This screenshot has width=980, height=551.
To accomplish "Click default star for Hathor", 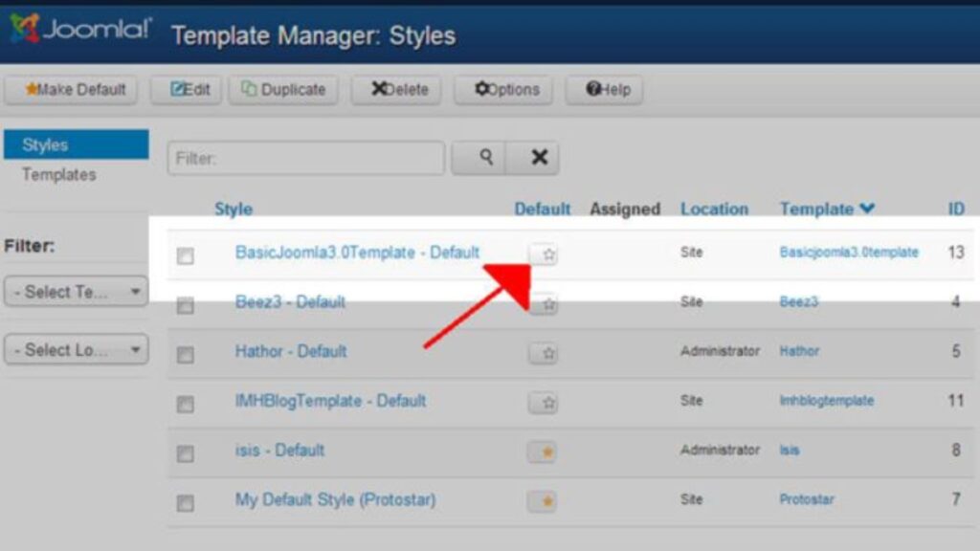I will pyautogui.click(x=544, y=353).
